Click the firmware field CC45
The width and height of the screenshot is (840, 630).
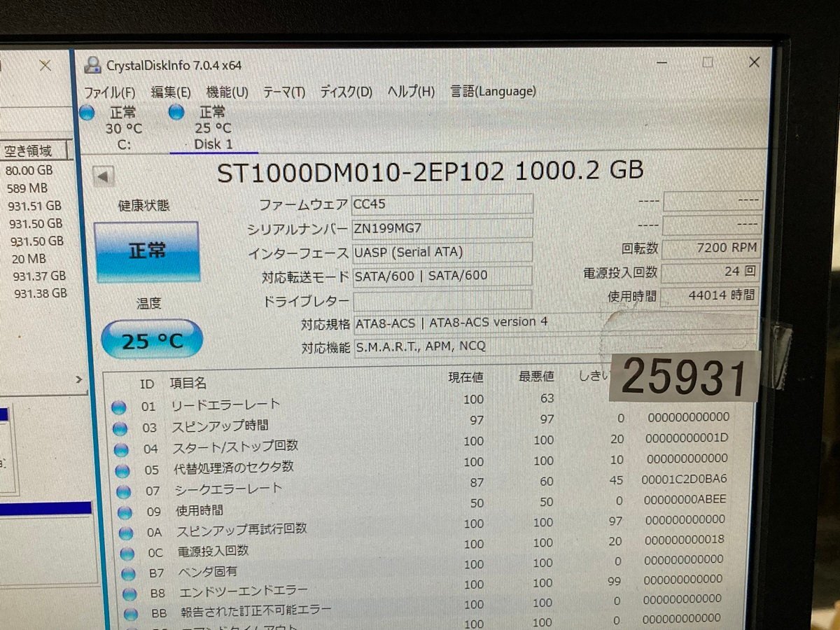click(442, 204)
